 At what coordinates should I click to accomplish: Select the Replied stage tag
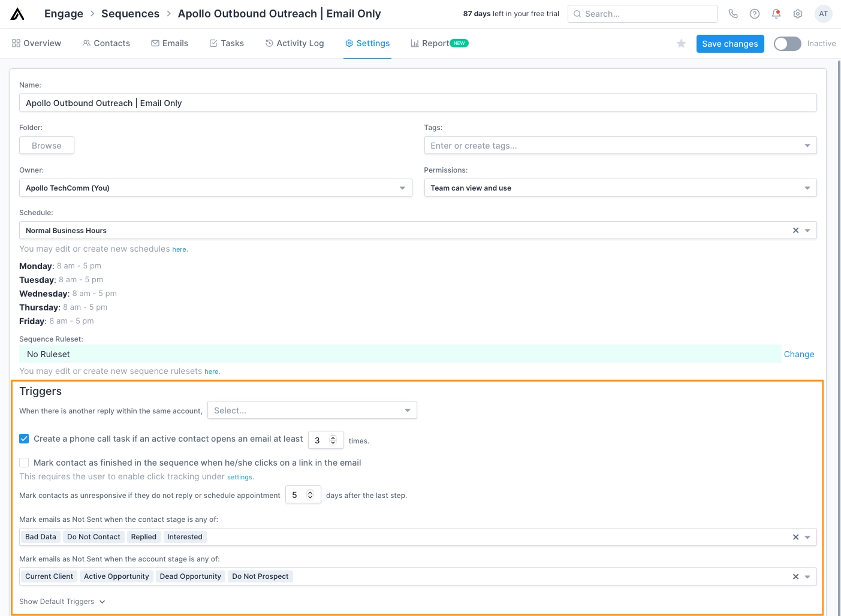144,537
